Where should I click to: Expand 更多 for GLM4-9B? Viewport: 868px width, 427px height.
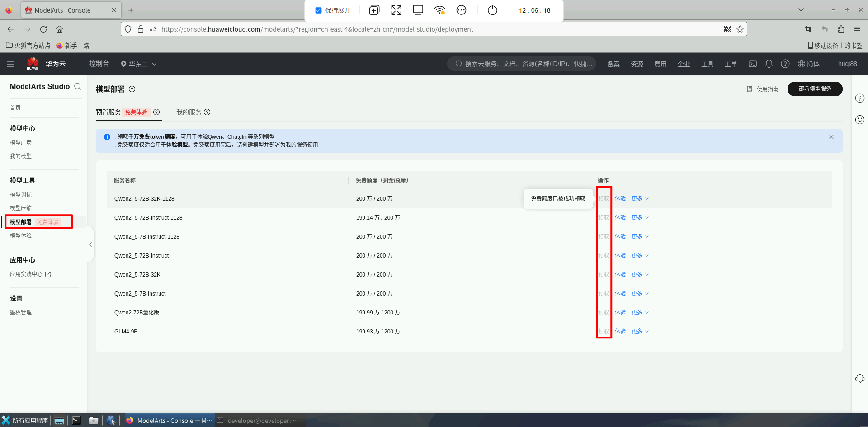click(x=640, y=331)
